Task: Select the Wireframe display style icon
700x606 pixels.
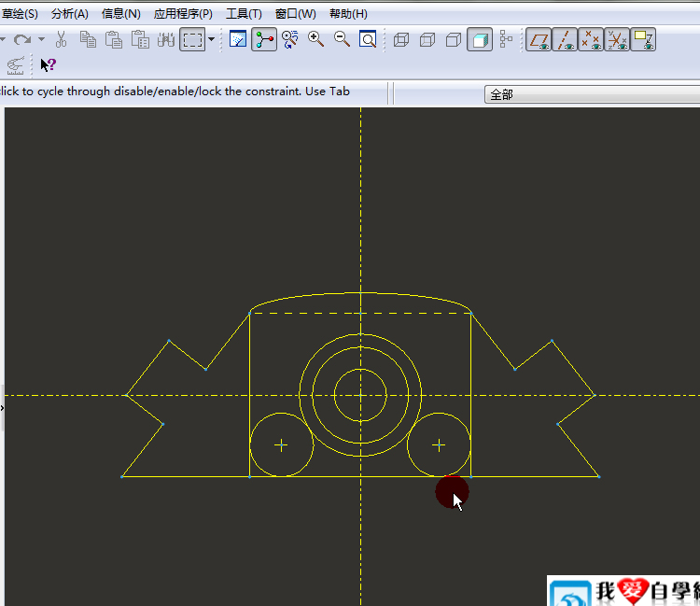Action: click(x=401, y=40)
